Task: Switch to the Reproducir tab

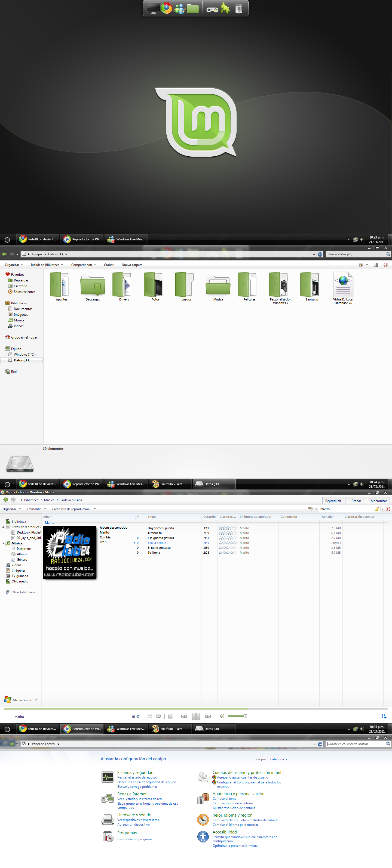Action: point(333,501)
